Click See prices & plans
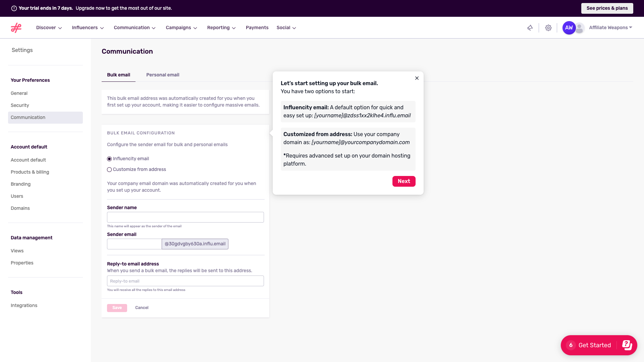644x362 pixels. coord(607,8)
